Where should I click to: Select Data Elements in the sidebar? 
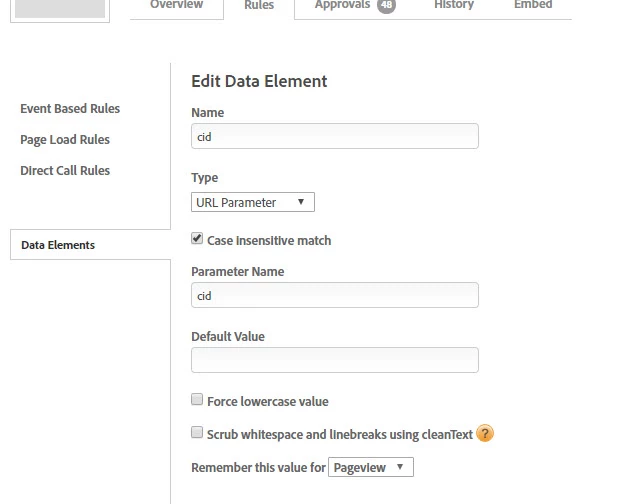pos(58,245)
